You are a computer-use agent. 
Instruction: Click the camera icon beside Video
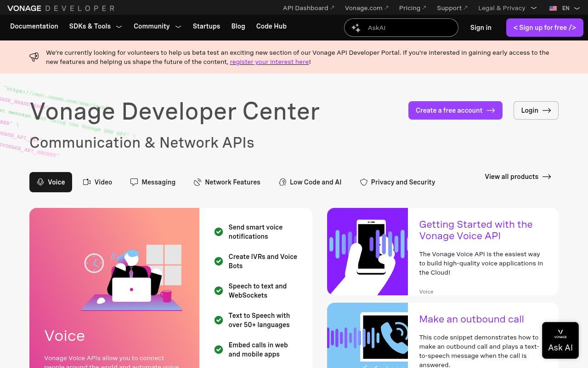87,182
